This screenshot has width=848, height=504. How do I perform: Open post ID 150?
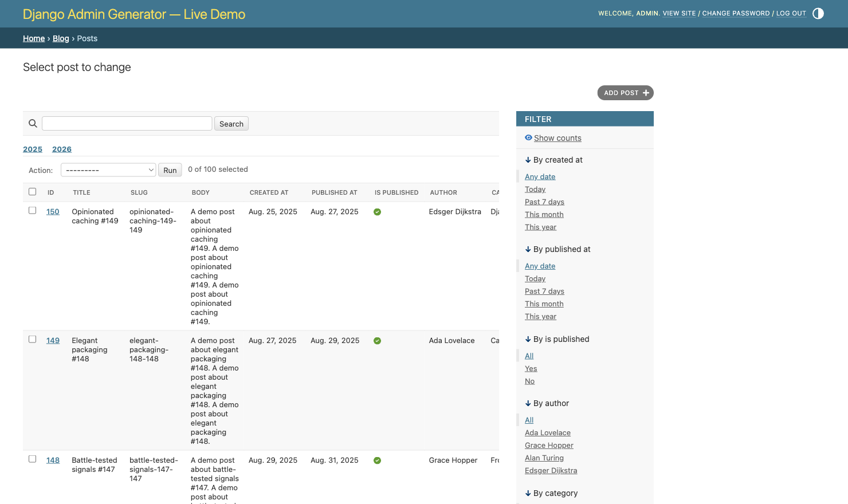[53, 212]
